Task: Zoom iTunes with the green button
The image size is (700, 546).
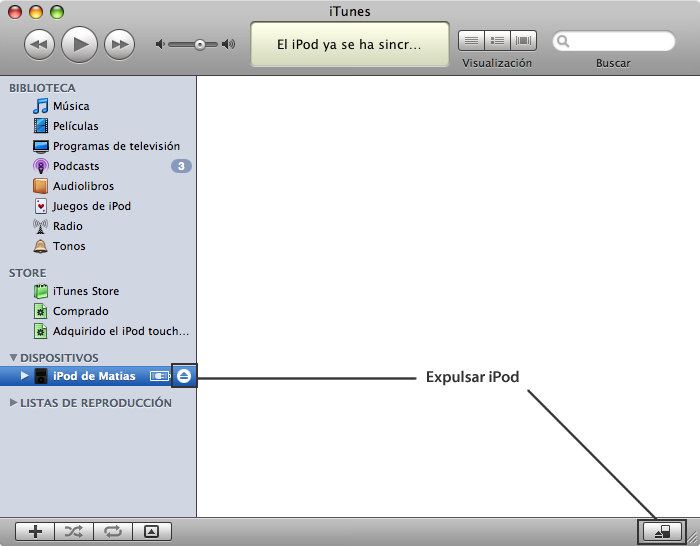Action: (x=57, y=12)
